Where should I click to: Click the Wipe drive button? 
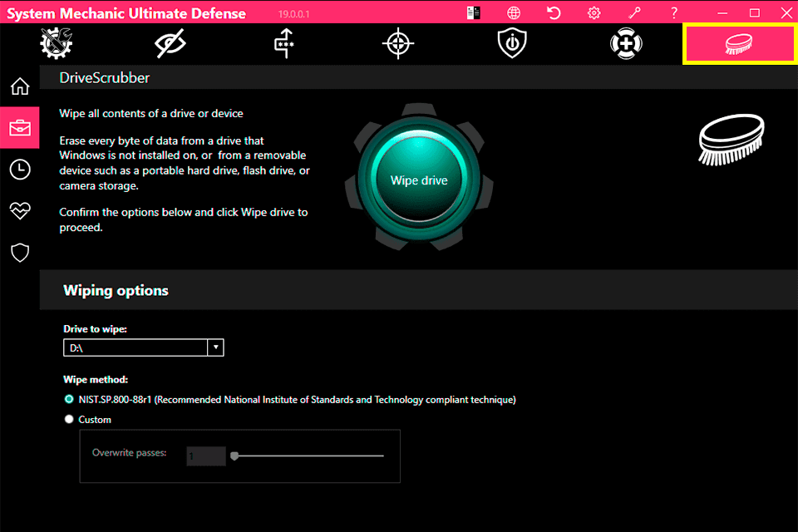418,180
